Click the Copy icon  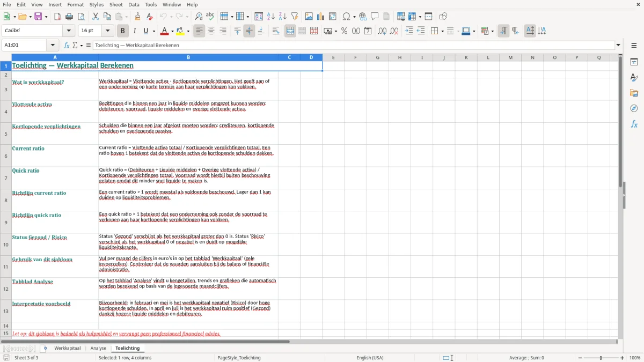coord(107,17)
